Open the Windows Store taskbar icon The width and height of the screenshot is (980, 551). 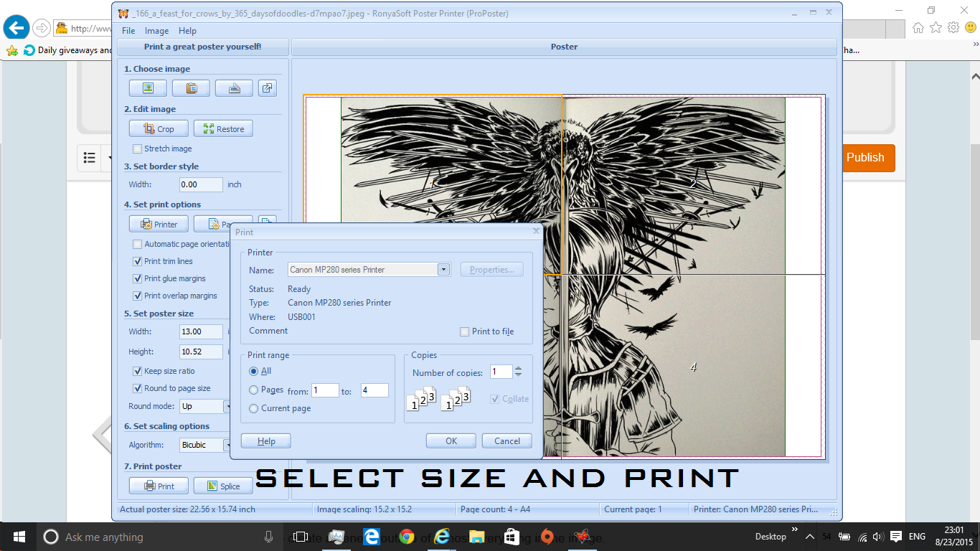tap(512, 537)
